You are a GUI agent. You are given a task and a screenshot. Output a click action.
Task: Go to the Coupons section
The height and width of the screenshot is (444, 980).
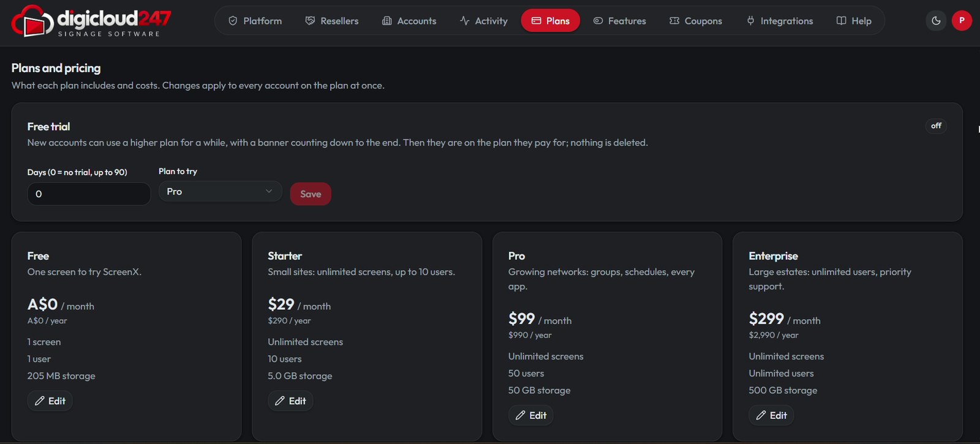click(695, 21)
